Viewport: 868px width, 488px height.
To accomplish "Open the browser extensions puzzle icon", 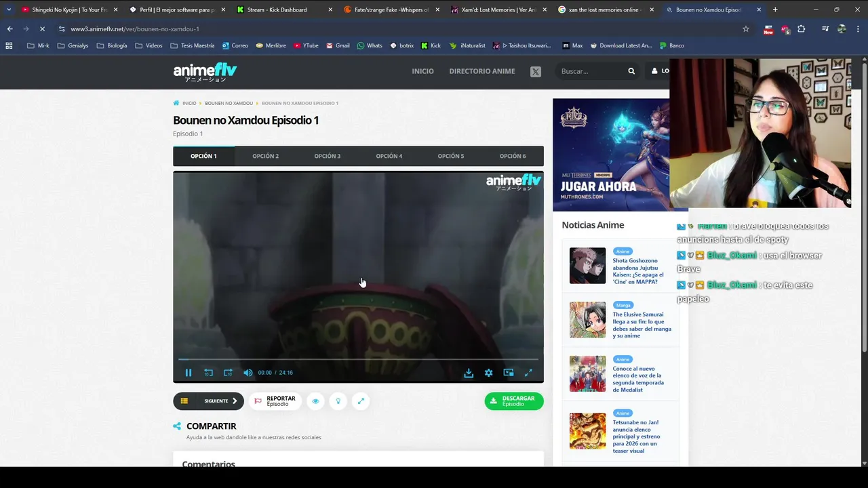I will (802, 29).
